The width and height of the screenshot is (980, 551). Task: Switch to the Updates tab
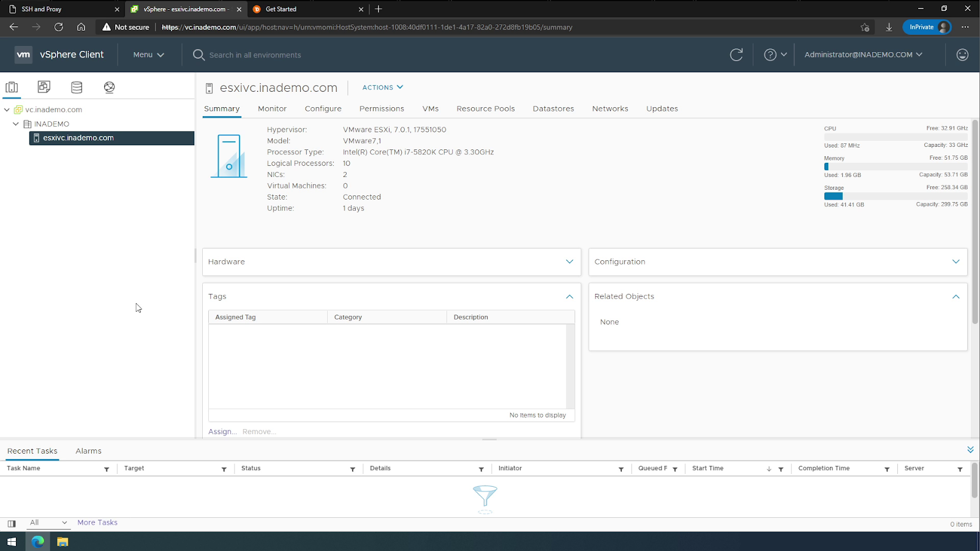tap(662, 108)
